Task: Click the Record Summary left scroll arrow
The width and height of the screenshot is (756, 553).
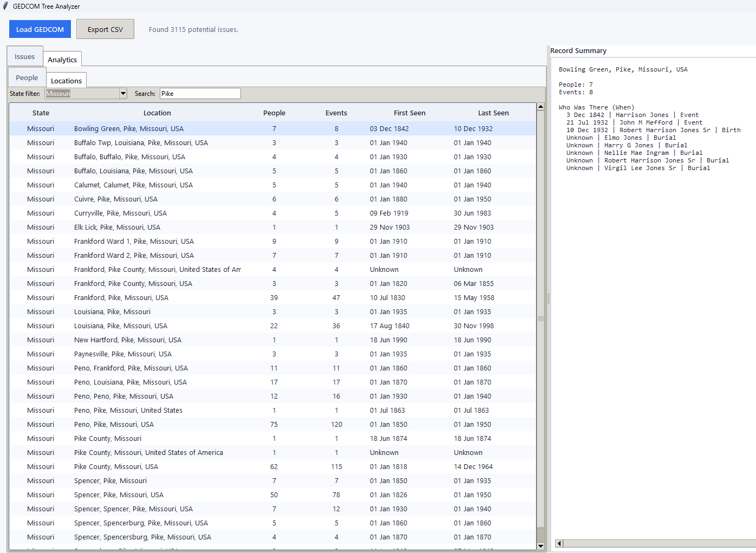Action: point(559,543)
